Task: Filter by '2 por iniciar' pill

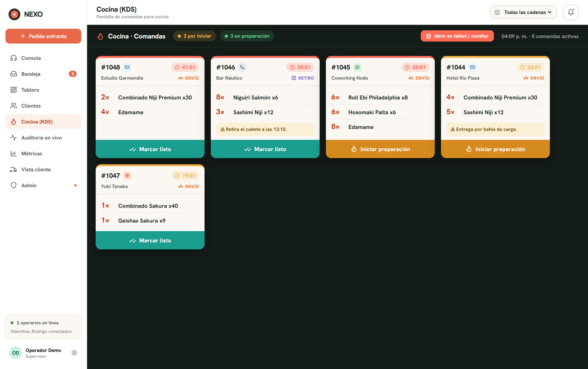Action: pos(194,36)
